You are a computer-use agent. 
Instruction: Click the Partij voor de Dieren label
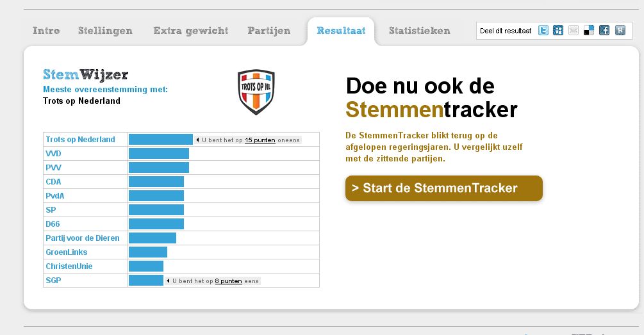(82, 238)
